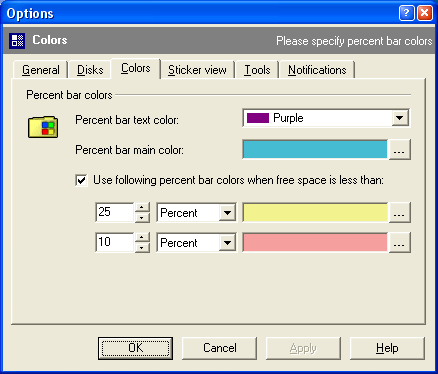This screenshot has height=374, width=438.
Task: Click the title bar question mark help icon
Action: pyautogui.click(x=406, y=13)
